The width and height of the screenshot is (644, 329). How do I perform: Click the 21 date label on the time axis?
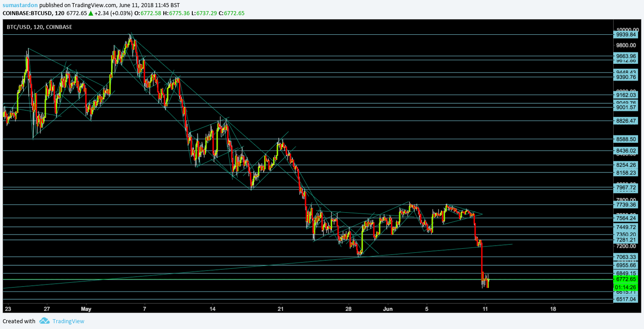pos(280,308)
